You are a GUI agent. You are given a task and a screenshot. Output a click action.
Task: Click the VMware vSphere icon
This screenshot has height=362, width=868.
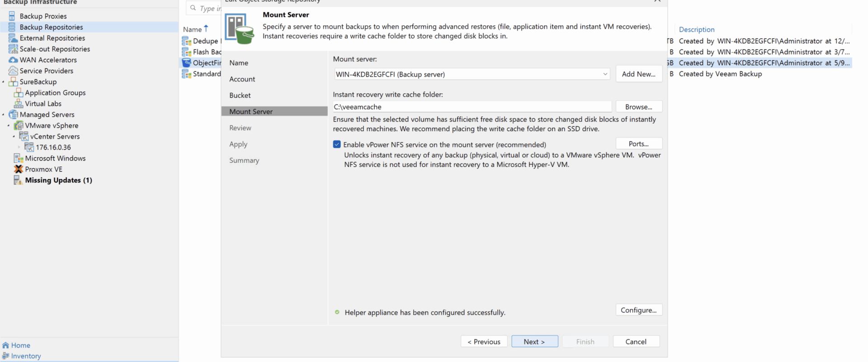pos(19,125)
